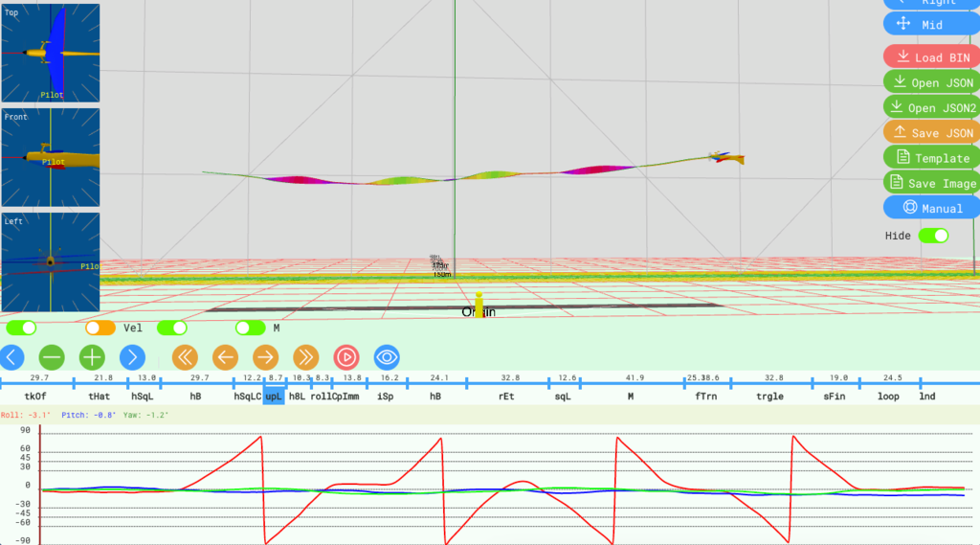Click the yellow pilot marker at Origin
This screenshot has width=980, height=545.
tap(479, 305)
